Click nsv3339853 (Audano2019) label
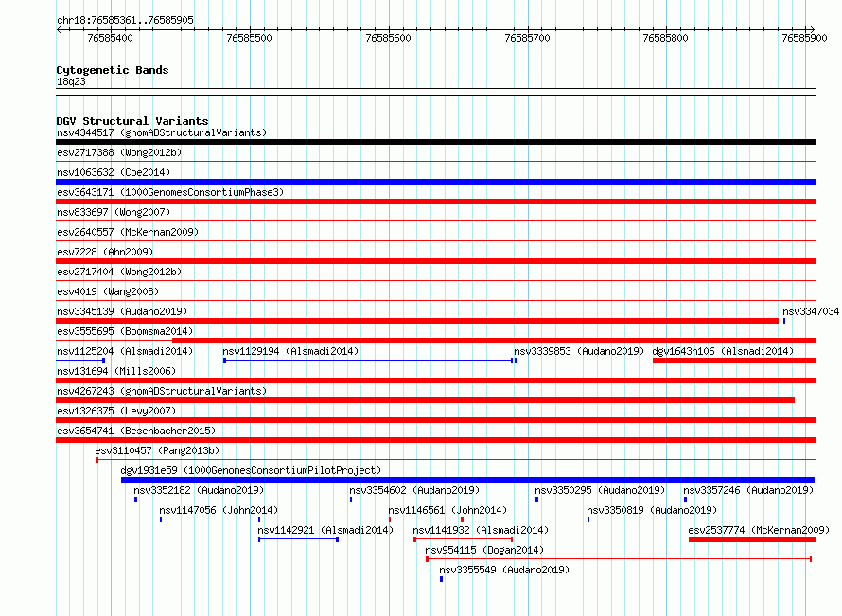Screen dimensions: 842x616 (x=579, y=351)
